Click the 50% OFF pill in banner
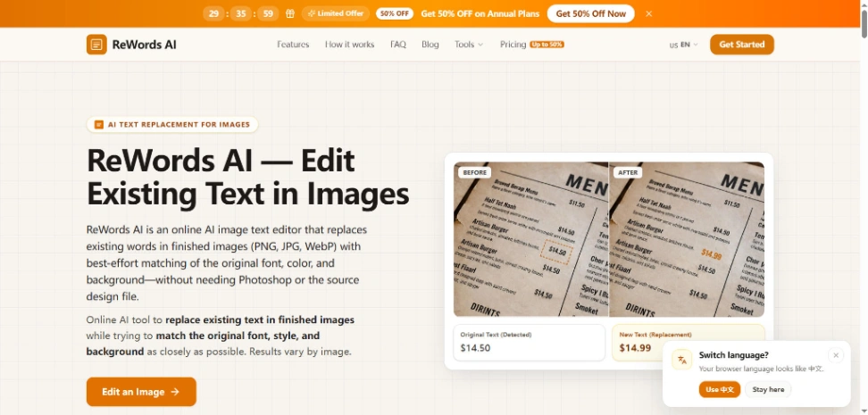 coord(394,14)
